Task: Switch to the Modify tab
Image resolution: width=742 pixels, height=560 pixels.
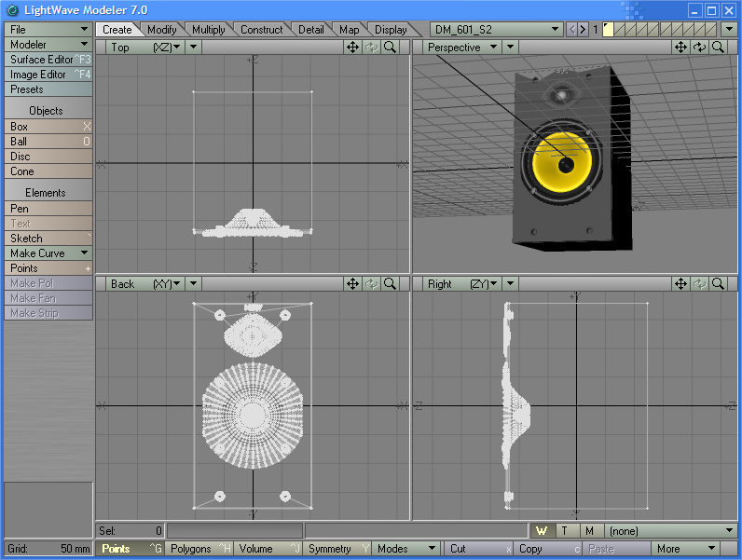Action: point(162,30)
